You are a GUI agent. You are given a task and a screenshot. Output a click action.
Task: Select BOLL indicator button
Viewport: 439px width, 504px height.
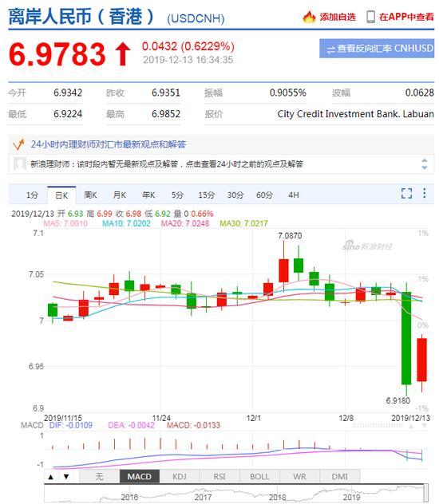259,477
